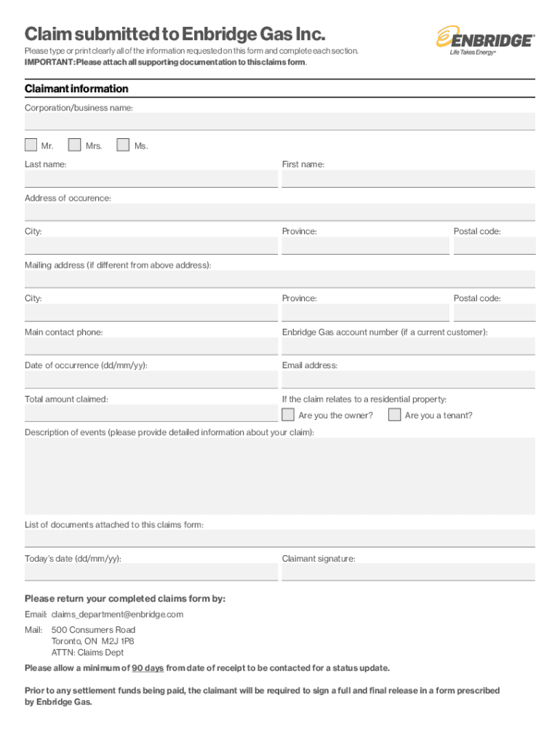This screenshot has width=560, height=745.
Task: Click the Enbridge Gas account number field
Action: coord(408,346)
